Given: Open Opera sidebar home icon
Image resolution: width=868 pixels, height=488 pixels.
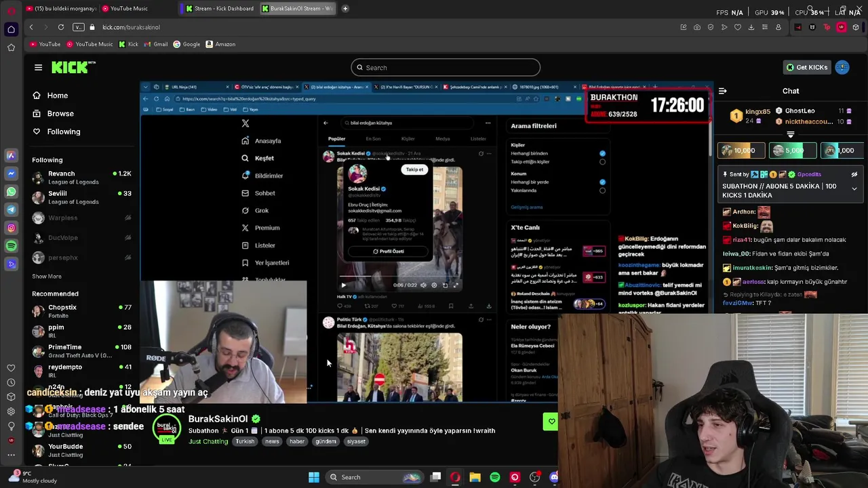Looking at the screenshot, I should (11, 29).
